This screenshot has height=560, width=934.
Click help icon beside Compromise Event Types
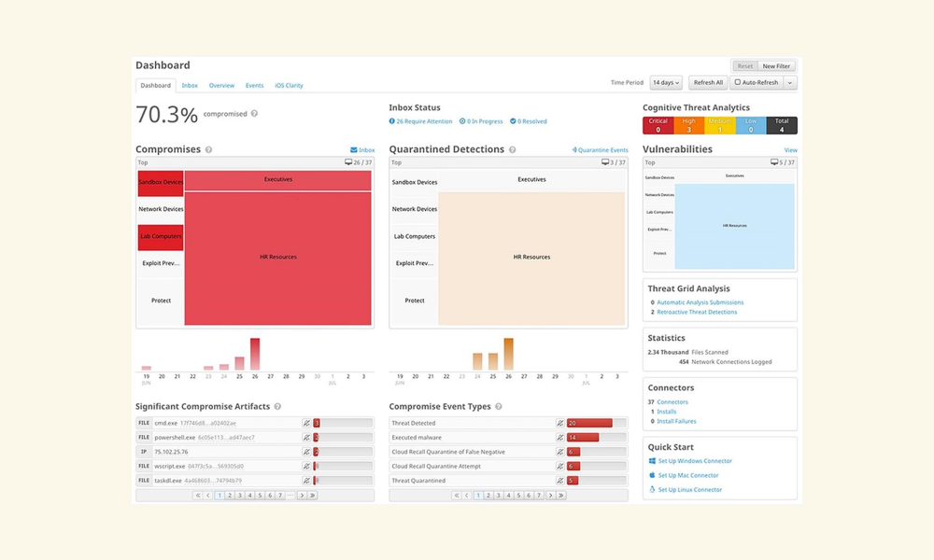click(x=499, y=406)
